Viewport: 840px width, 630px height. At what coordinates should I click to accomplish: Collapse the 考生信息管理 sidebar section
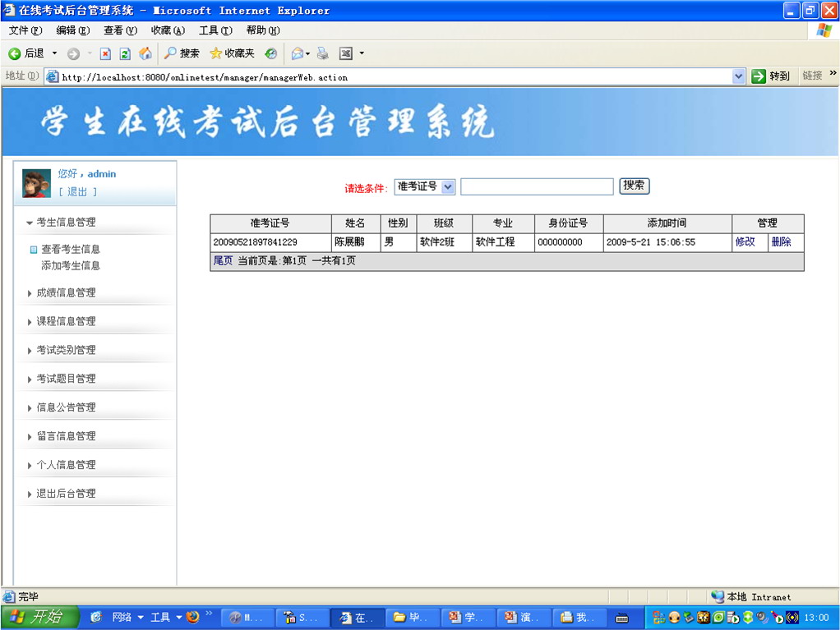[x=66, y=222]
